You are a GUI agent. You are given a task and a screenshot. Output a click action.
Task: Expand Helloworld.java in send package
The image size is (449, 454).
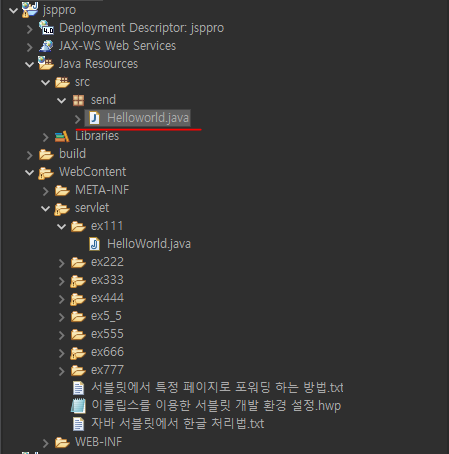[x=78, y=119]
